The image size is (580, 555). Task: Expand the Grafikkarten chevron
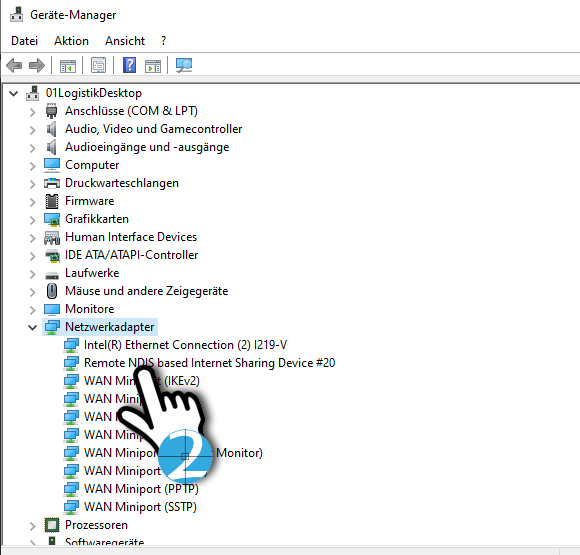(x=33, y=219)
